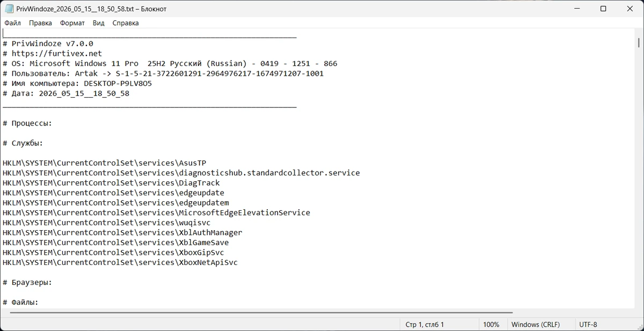Viewport: 644px width, 331px height.
Task: Open the Формат menu
Action: (72, 23)
